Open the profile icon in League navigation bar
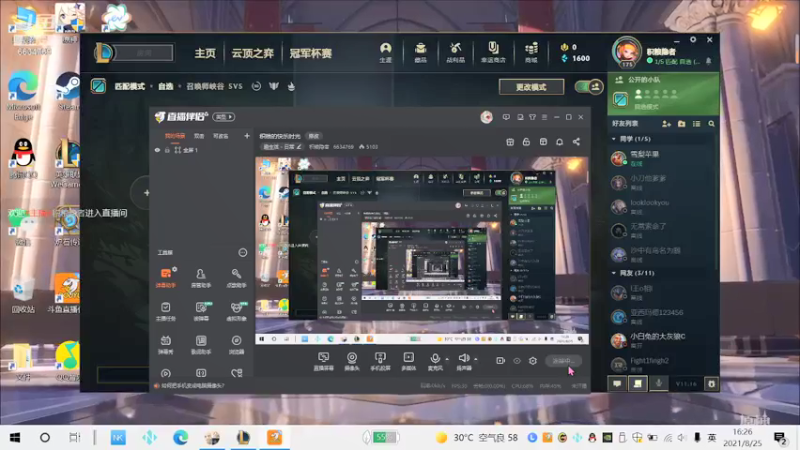 tap(385, 52)
